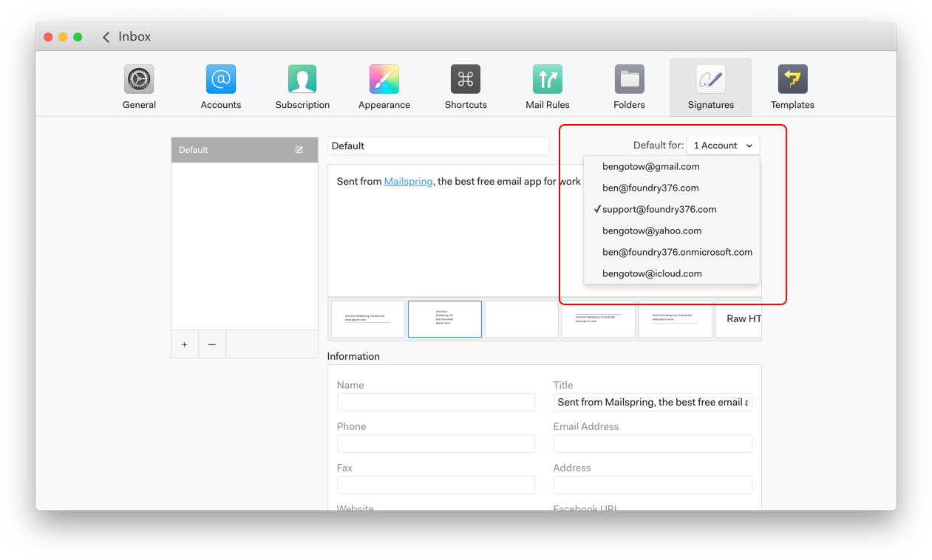Viewport: 932px width, 560px height.
Task: Open the Subscription preferences icon
Action: [x=302, y=80]
